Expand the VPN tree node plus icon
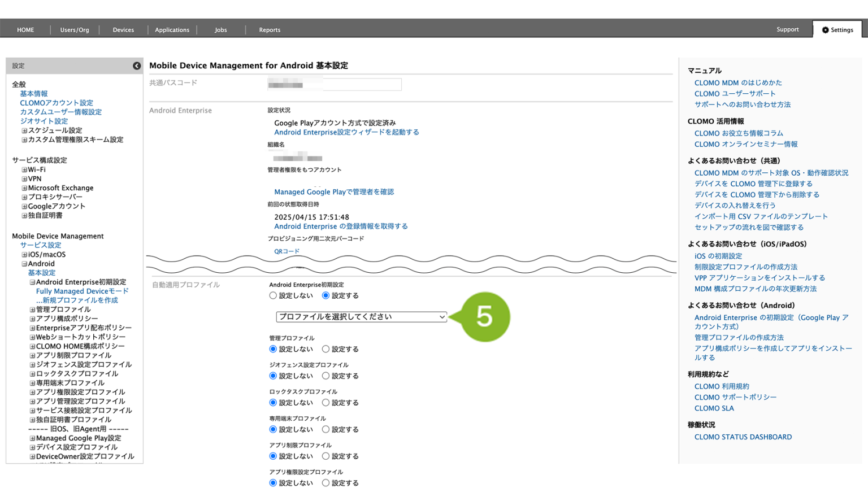 tap(24, 178)
